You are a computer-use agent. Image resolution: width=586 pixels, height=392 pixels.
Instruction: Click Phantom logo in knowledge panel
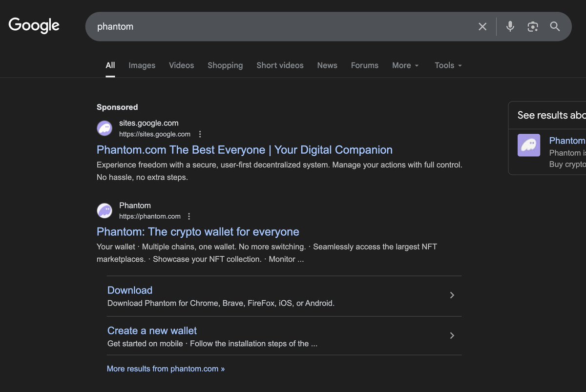[x=529, y=145]
